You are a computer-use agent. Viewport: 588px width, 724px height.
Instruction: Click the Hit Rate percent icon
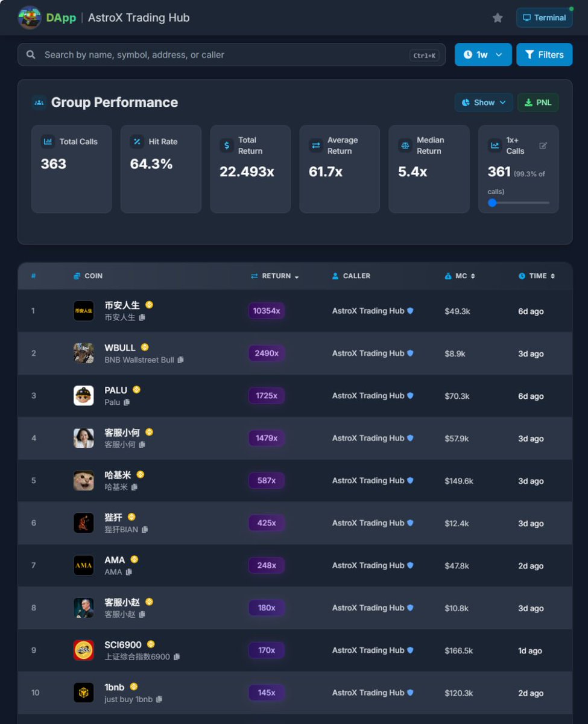click(x=137, y=142)
